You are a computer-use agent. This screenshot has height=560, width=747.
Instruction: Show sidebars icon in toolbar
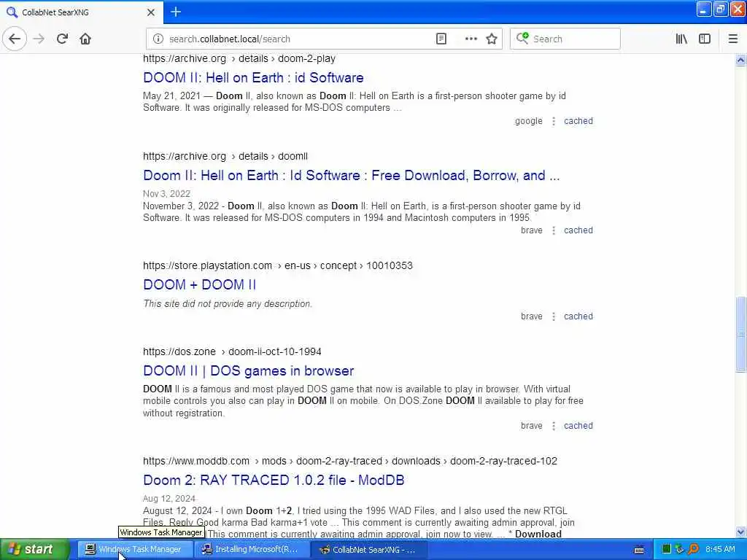click(705, 39)
